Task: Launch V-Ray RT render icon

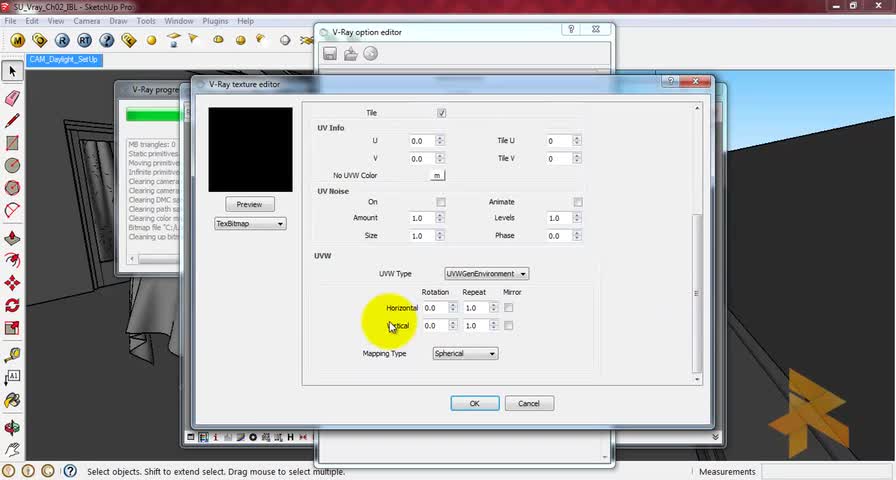Action: [x=85, y=40]
